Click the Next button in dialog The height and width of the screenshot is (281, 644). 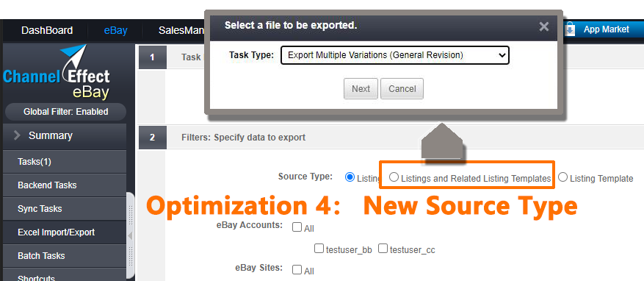[x=361, y=89]
